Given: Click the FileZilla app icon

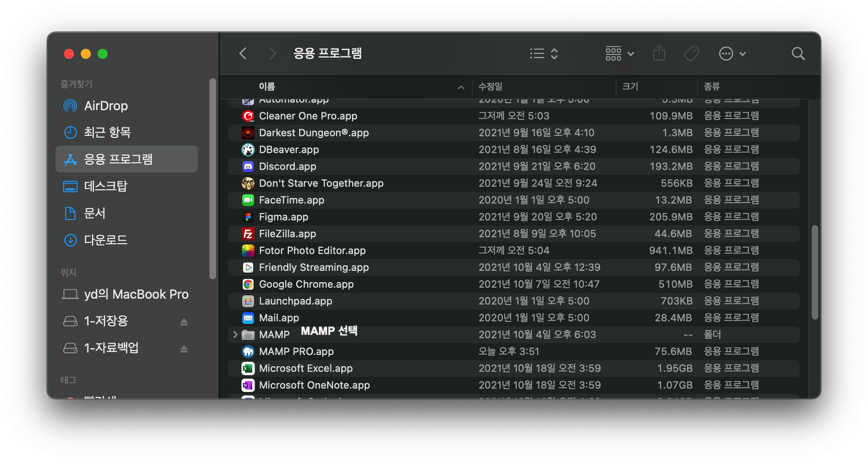Looking at the screenshot, I should (x=248, y=234).
